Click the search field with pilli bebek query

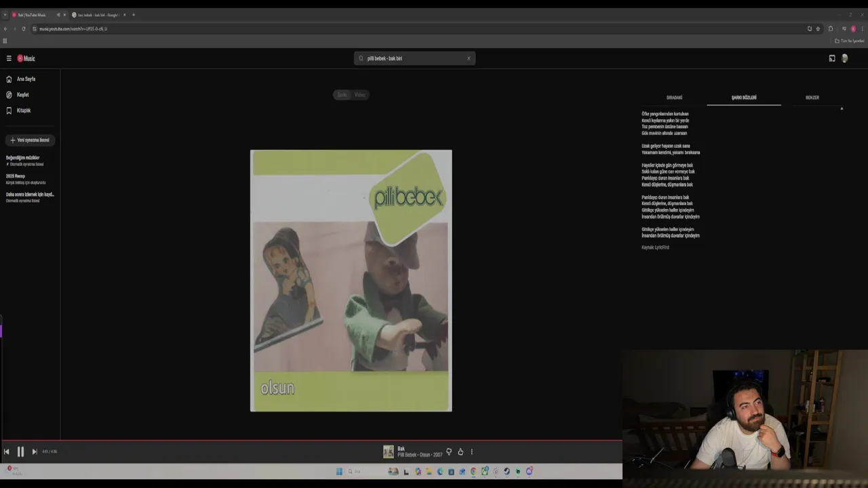414,58
